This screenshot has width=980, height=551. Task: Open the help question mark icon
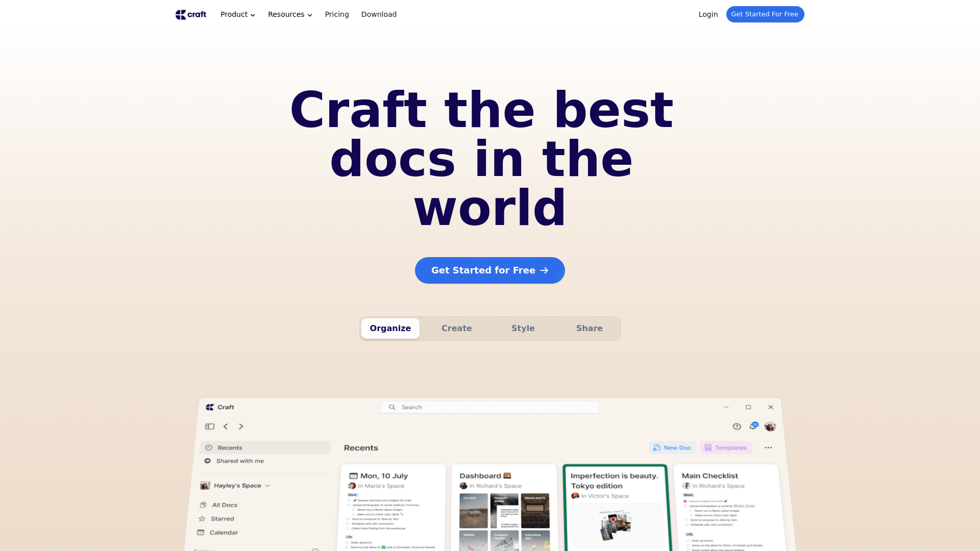click(x=737, y=427)
